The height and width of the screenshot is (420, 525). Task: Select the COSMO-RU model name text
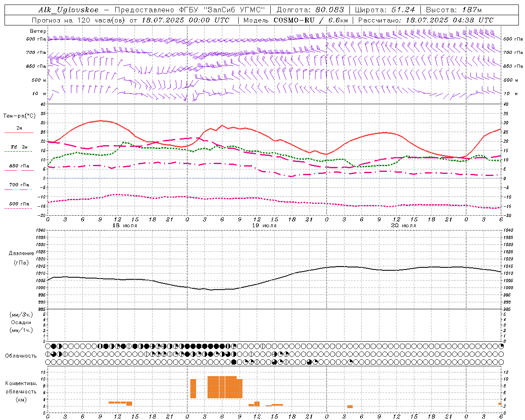(294, 20)
